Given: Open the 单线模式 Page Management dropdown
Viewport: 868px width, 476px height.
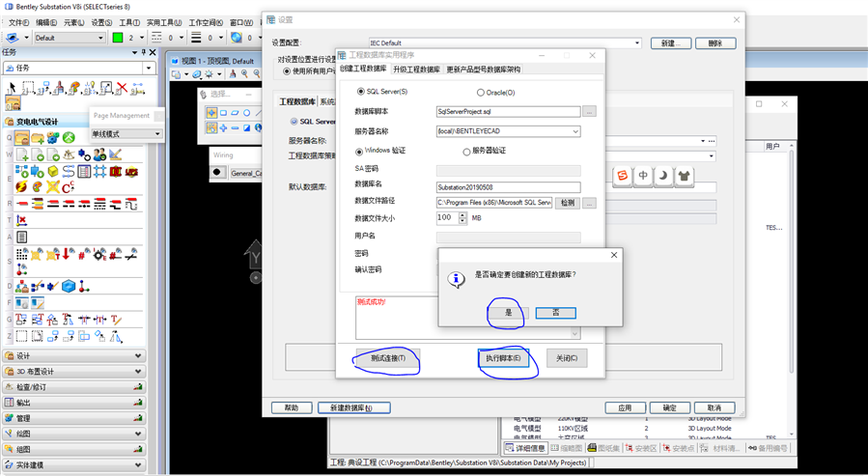Looking at the screenshot, I should [157, 134].
